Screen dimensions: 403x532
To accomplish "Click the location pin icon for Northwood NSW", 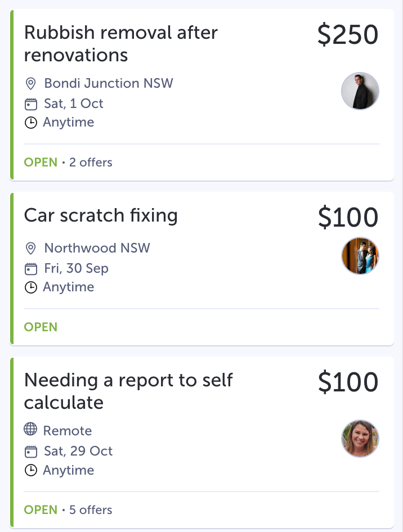I will click(32, 248).
